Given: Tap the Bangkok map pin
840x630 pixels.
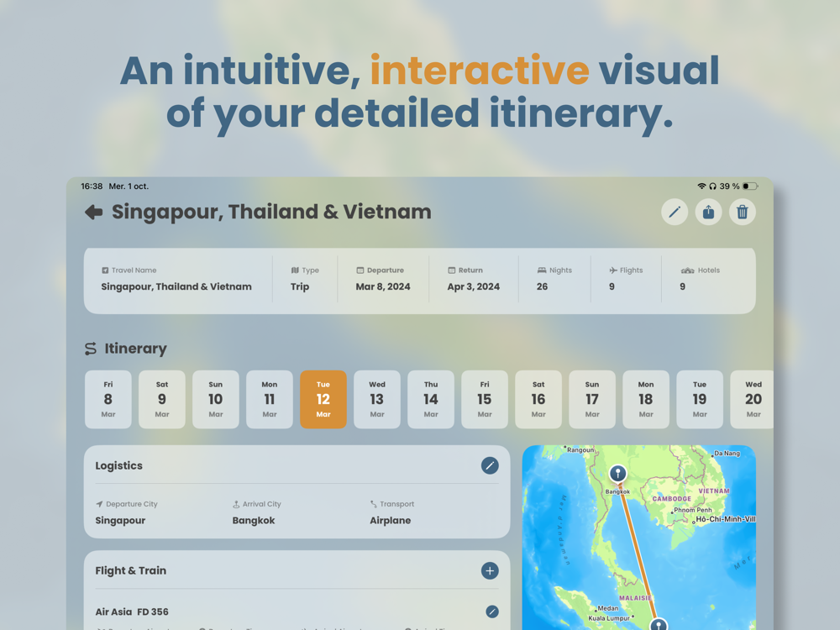Looking at the screenshot, I should point(617,473).
